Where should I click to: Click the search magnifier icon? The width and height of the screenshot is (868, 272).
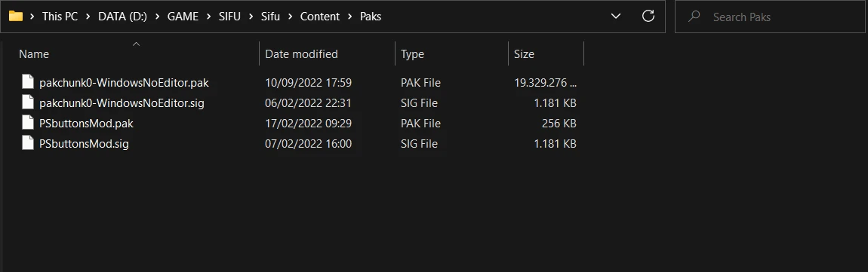pos(694,17)
